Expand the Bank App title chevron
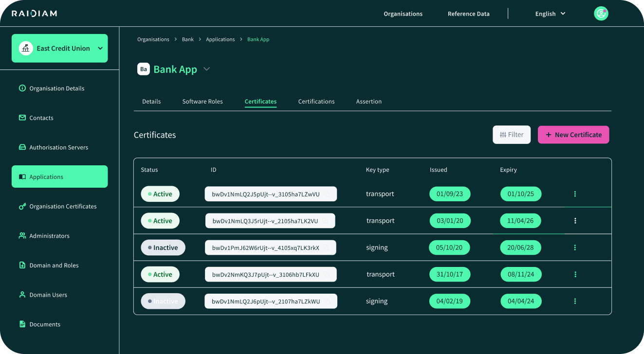 pos(207,69)
